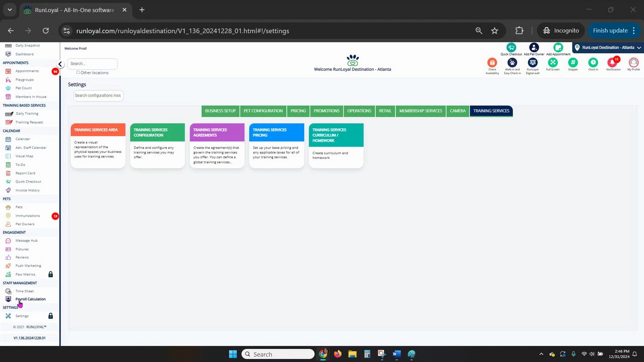Open a new Chrome tab
The image size is (644, 362).
[142, 10]
